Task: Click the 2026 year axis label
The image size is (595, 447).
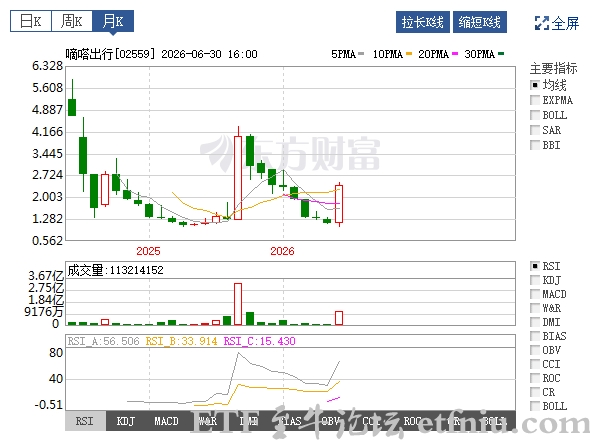Action: [x=282, y=251]
